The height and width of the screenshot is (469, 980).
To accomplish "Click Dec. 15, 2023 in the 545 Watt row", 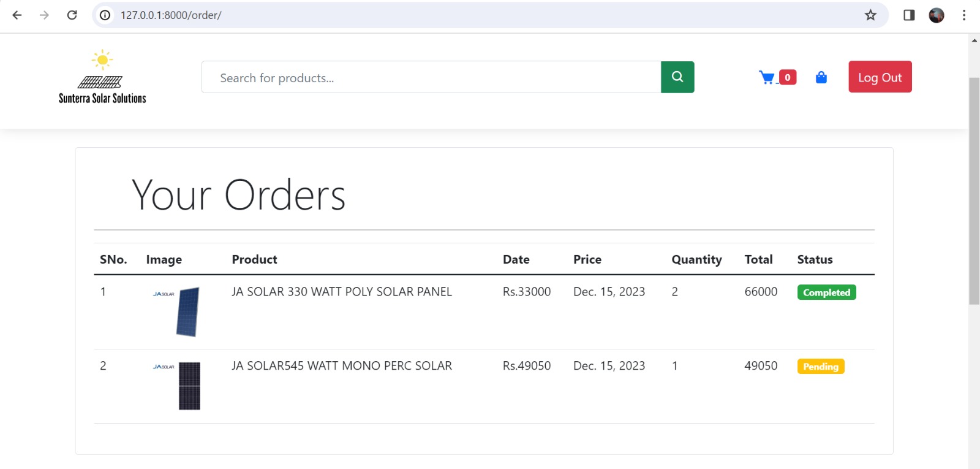I will (x=609, y=366).
